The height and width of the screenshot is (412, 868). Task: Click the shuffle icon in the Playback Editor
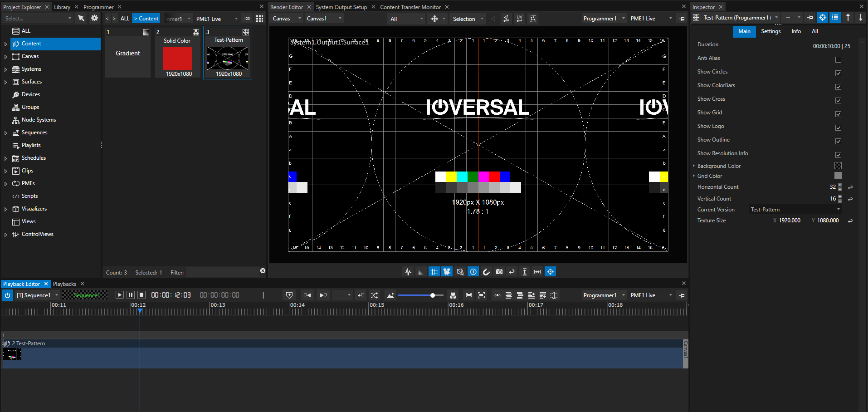[x=374, y=295]
